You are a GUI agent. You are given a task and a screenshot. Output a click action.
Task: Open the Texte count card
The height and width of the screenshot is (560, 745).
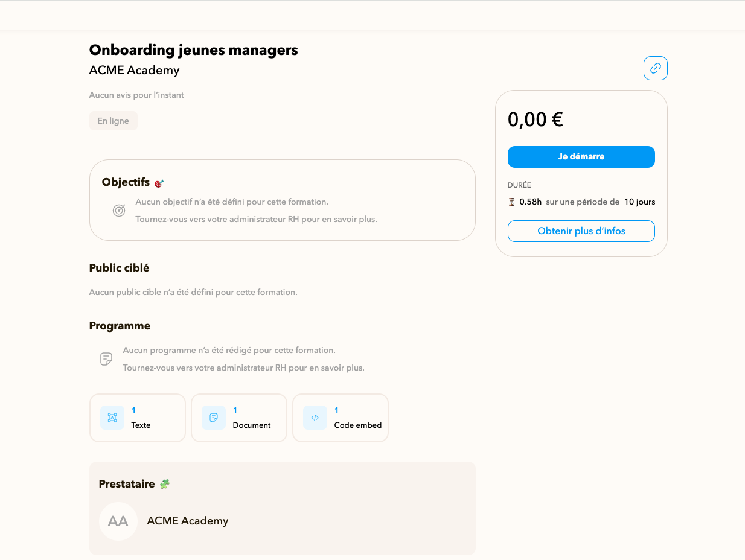138,418
